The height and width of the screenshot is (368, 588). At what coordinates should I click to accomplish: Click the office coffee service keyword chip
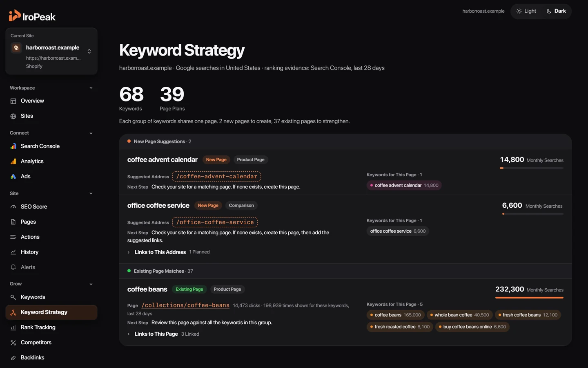pyautogui.click(x=398, y=231)
